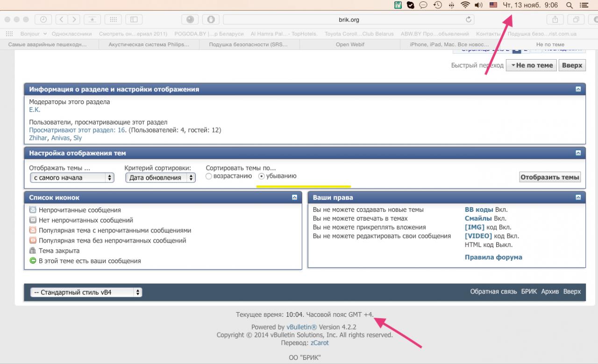
Task: Open the green iV menu bar icon
Action: pyautogui.click(x=398, y=5)
